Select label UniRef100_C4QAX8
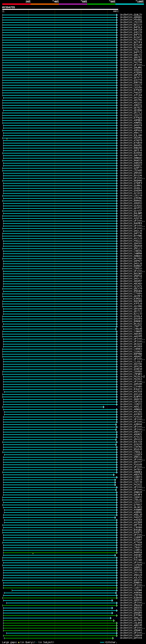Viewport: 146px width, 644px height. (x=131, y=635)
